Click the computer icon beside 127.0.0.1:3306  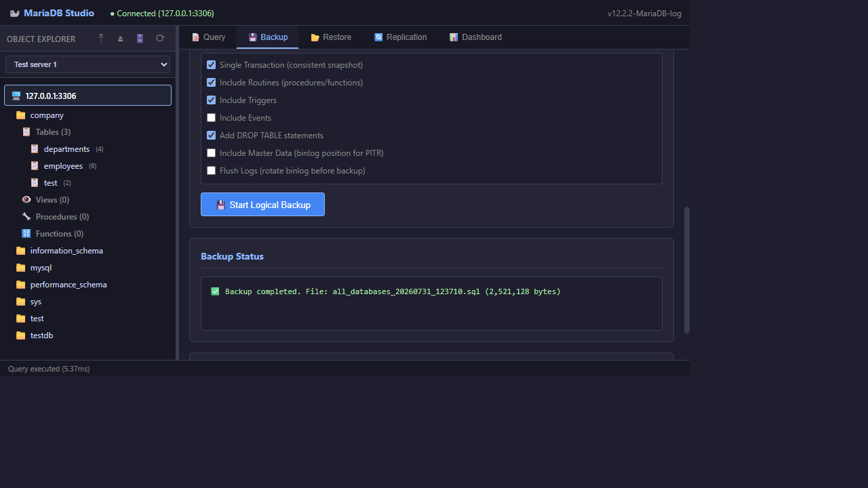coord(16,96)
